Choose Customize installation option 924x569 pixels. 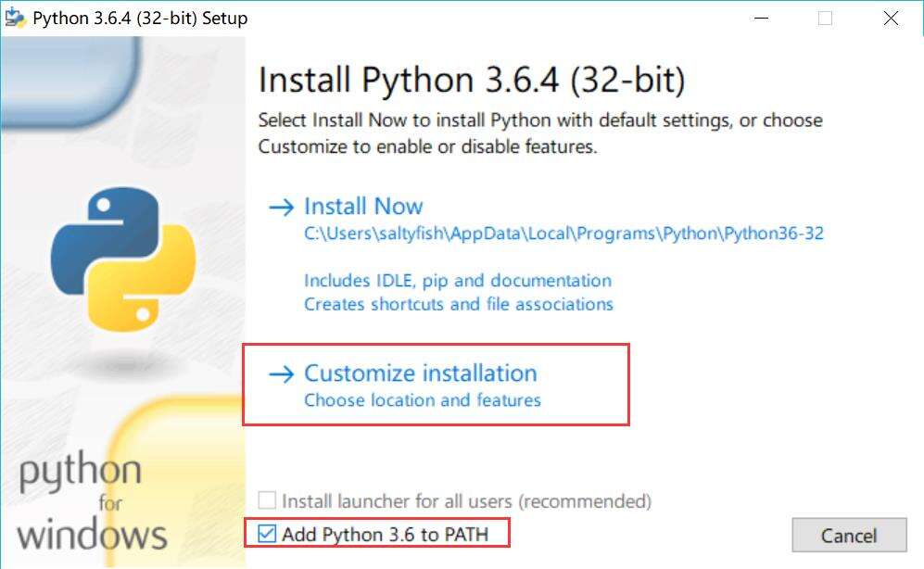[420, 373]
